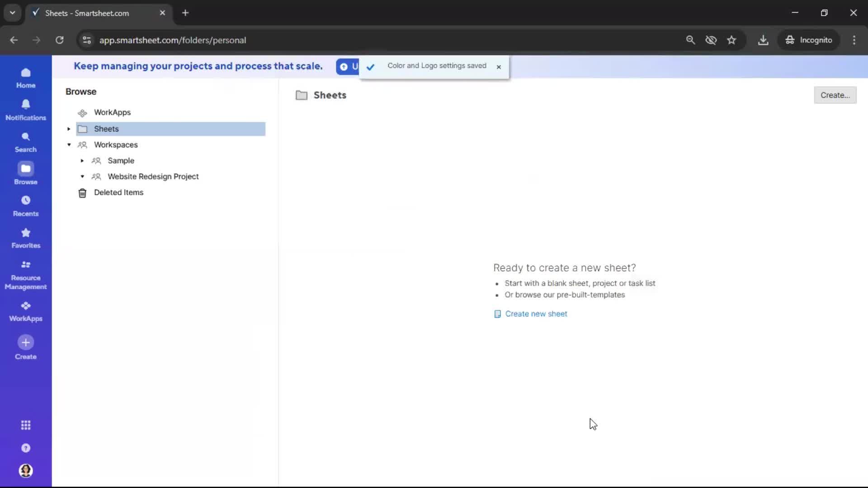Dismiss the Color and Logo settings notification

pos(499,67)
